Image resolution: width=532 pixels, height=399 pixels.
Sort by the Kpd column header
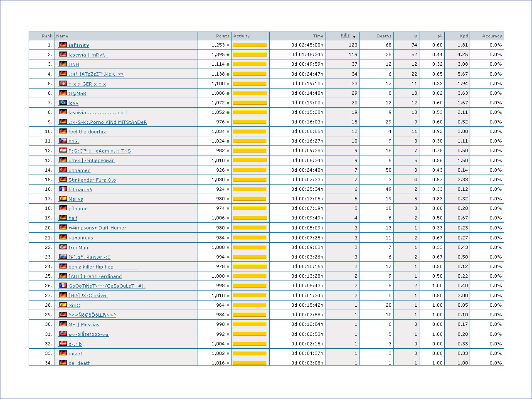click(464, 36)
